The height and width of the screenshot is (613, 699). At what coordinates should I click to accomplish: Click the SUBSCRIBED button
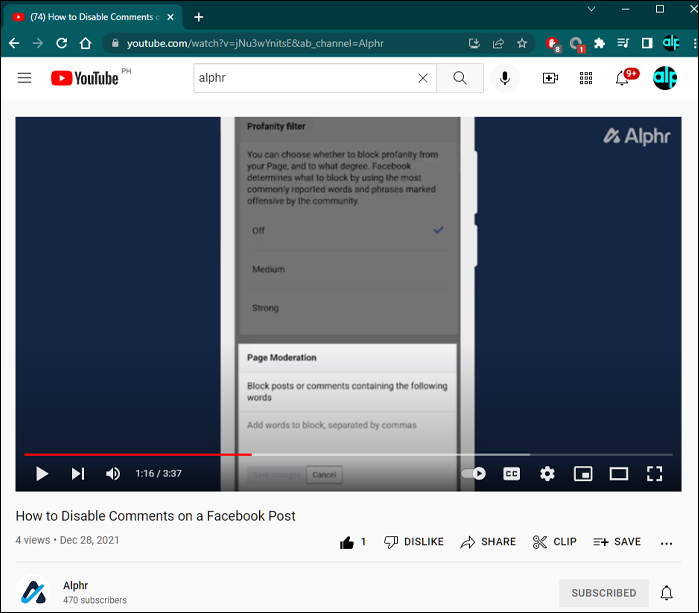604,593
